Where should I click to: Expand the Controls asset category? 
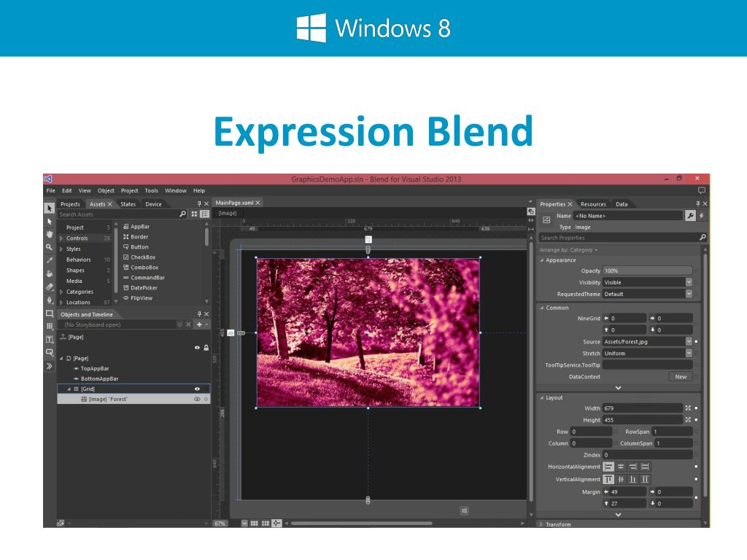(x=61, y=238)
